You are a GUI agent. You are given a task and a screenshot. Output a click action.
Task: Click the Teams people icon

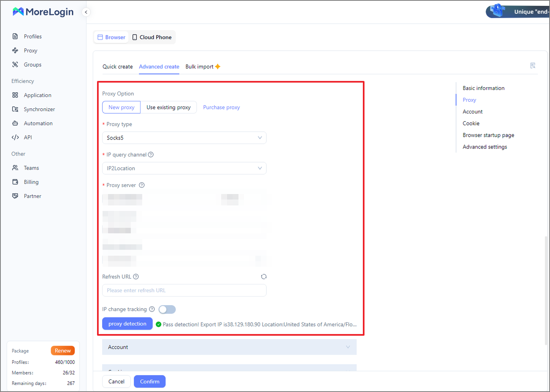[x=15, y=168]
